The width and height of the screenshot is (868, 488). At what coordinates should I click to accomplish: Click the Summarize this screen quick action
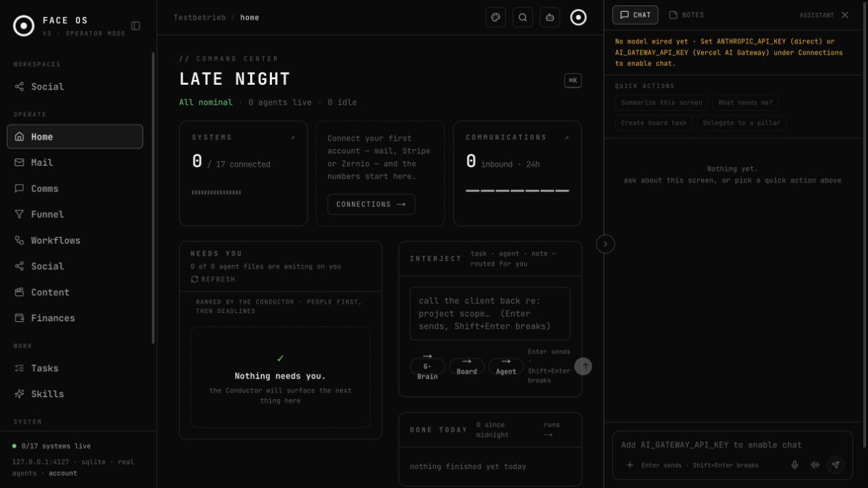click(x=662, y=103)
